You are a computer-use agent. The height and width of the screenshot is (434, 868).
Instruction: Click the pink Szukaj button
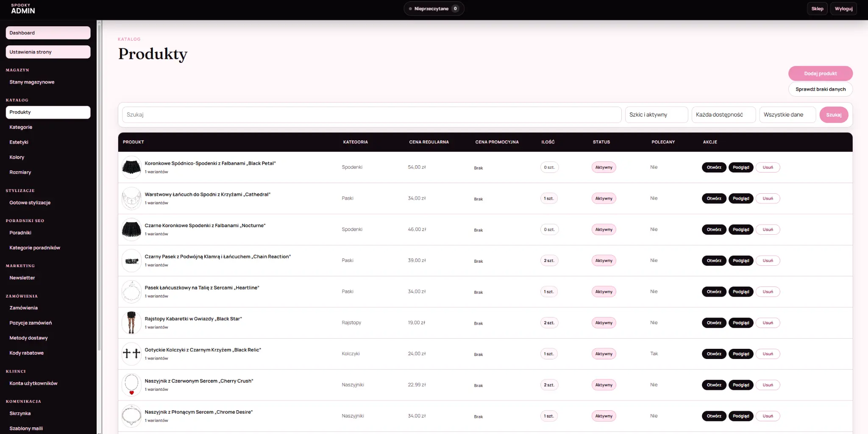coord(834,115)
